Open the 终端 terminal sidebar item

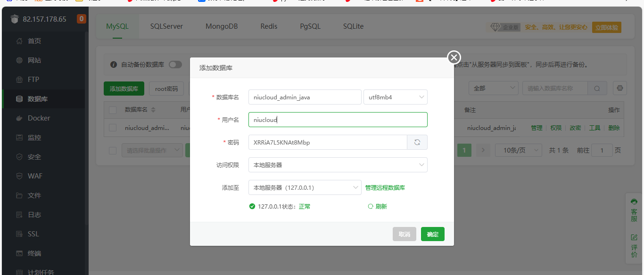[x=34, y=253]
